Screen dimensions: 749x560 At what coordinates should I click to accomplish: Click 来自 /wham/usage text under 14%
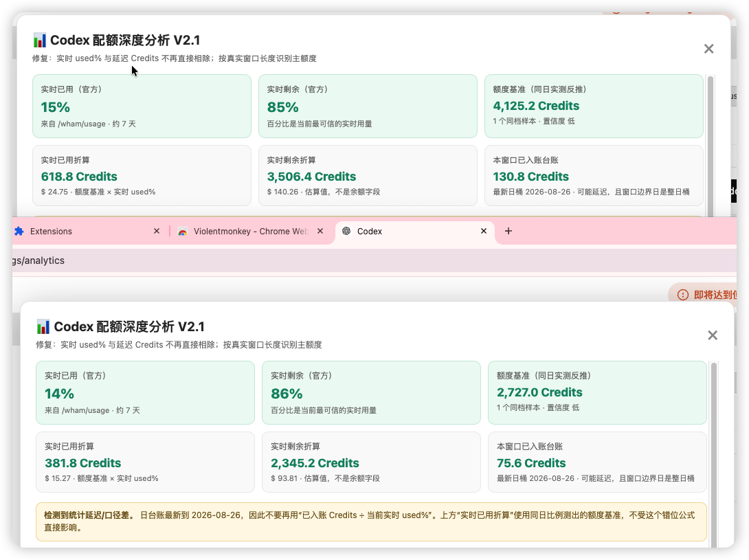(92, 410)
